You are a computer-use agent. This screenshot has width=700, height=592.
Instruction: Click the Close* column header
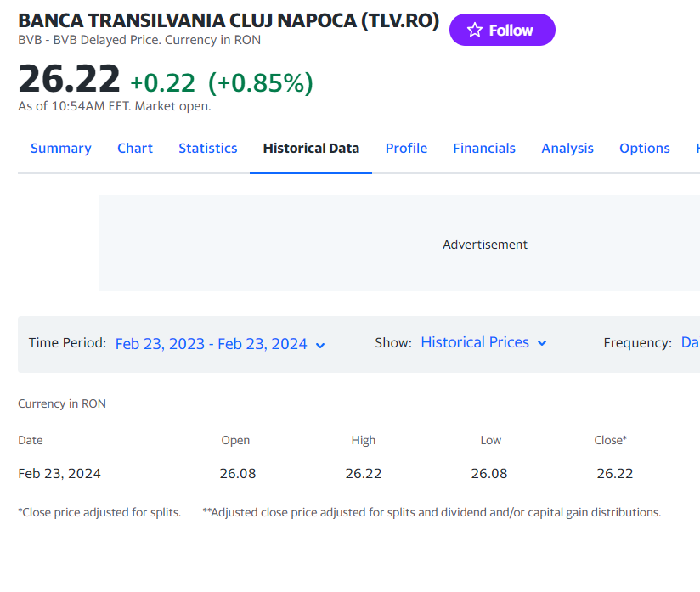tap(610, 440)
